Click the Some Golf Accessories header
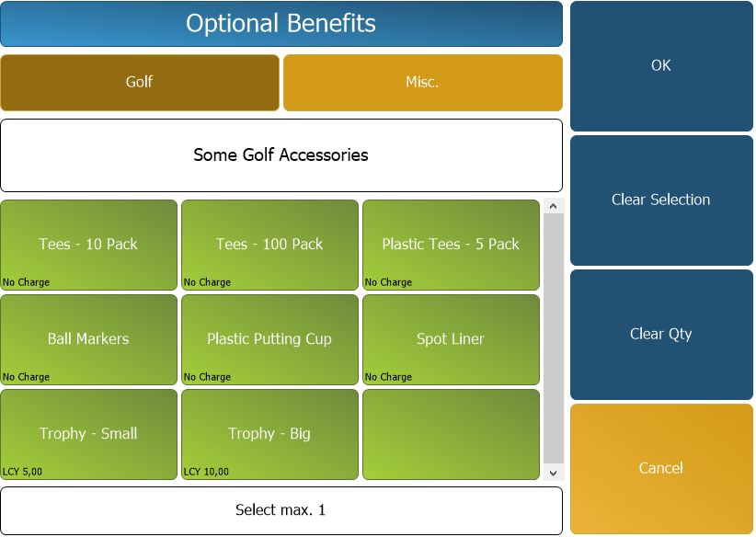The width and height of the screenshot is (756, 537). coord(281,155)
